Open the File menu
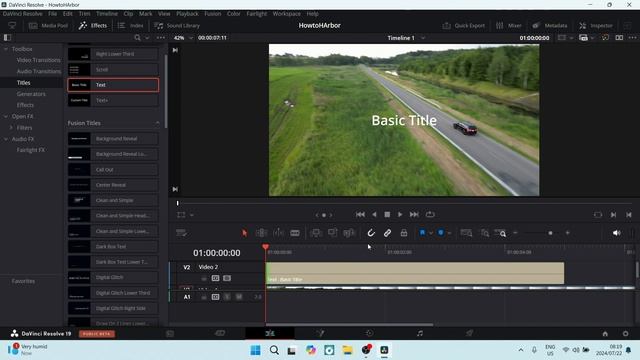The width and height of the screenshot is (640, 360). pyautogui.click(x=53, y=13)
